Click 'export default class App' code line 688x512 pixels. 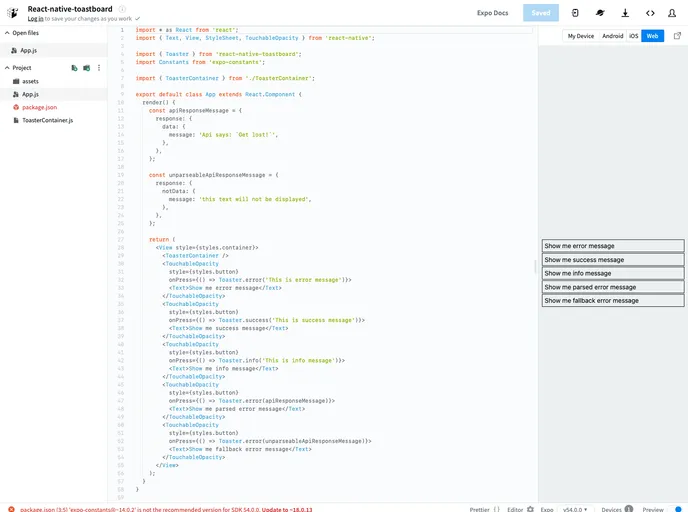point(219,94)
